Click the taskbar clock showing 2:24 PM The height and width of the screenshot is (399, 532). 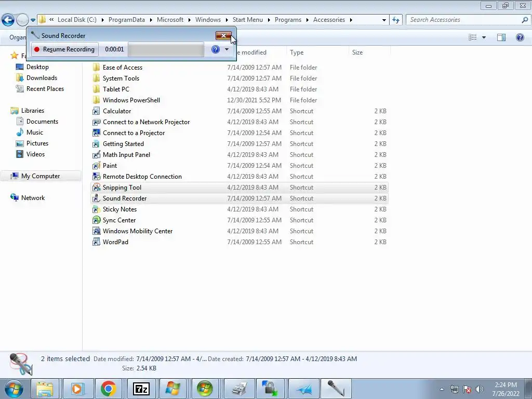point(506,389)
